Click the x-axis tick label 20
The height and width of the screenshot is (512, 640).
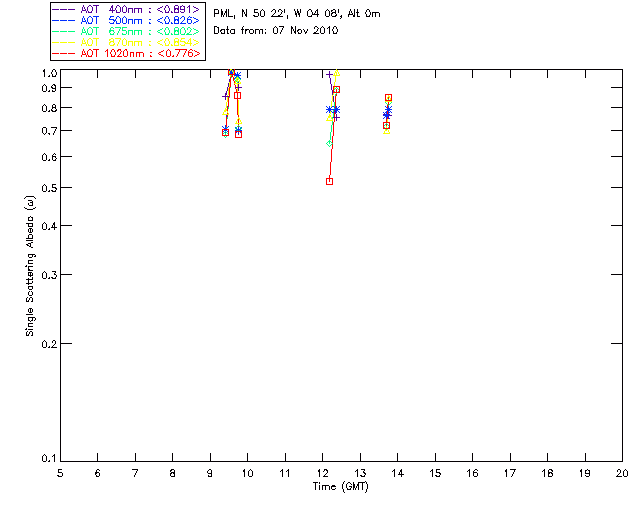622,473
